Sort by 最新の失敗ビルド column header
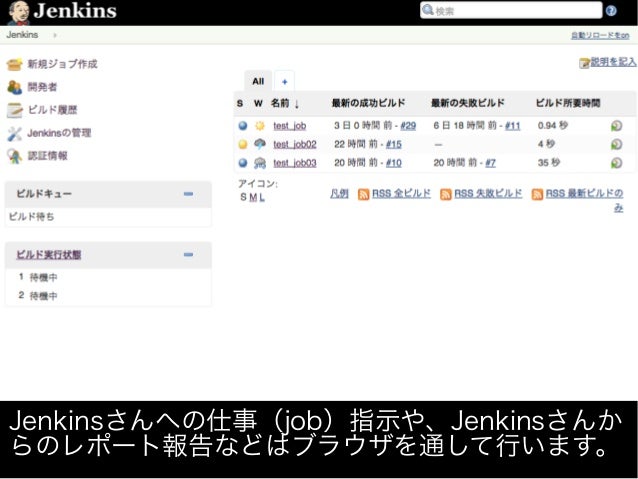638x479 pixels. click(468, 103)
